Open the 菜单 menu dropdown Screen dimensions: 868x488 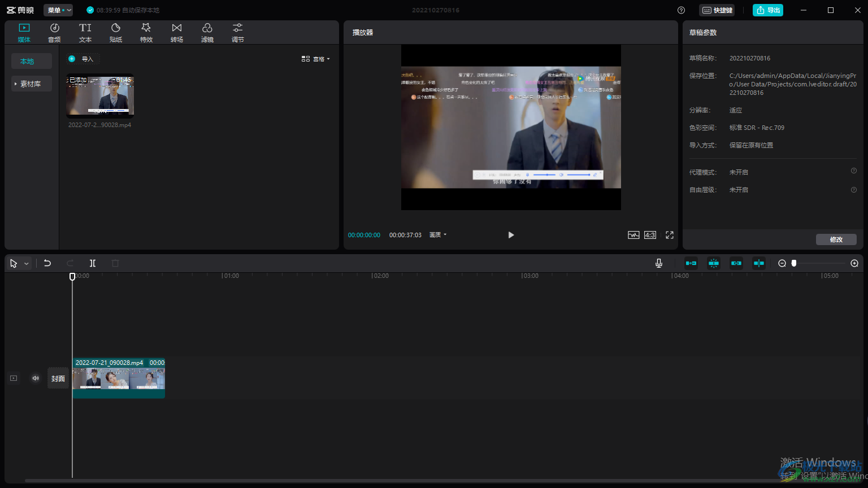(58, 10)
